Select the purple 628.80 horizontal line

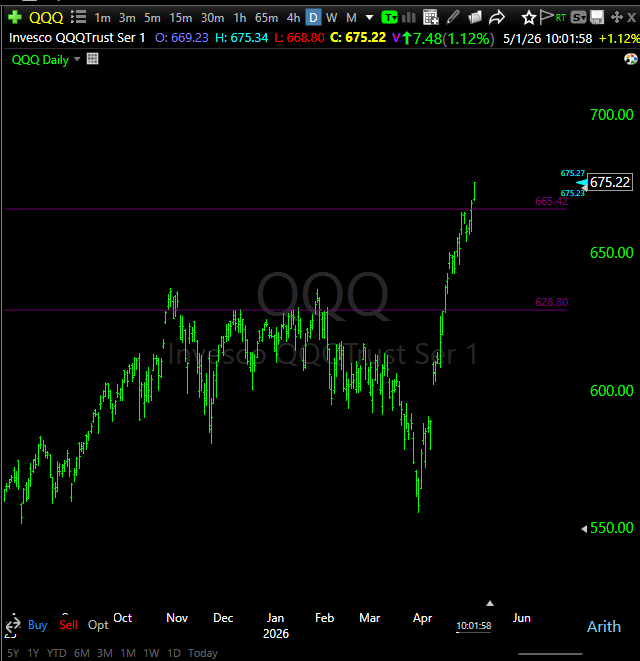click(285, 310)
